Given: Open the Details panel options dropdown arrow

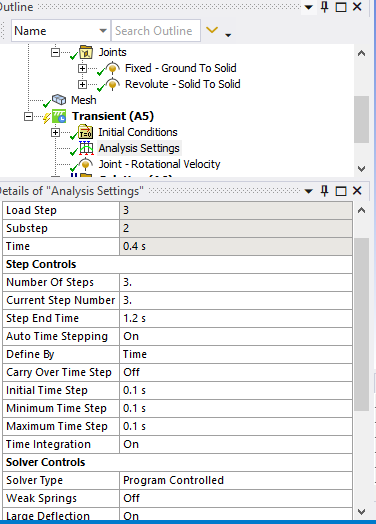Looking at the screenshot, I should point(308,191).
